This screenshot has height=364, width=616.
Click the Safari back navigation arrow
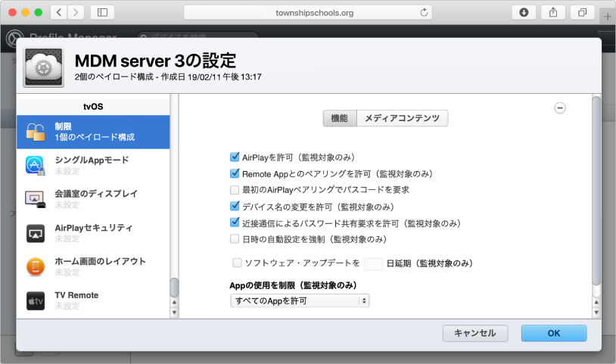[59, 13]
